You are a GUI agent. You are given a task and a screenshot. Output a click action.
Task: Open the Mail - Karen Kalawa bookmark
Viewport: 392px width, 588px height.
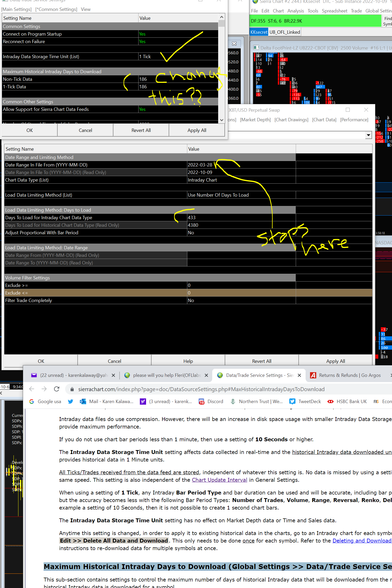pos(107,402)
